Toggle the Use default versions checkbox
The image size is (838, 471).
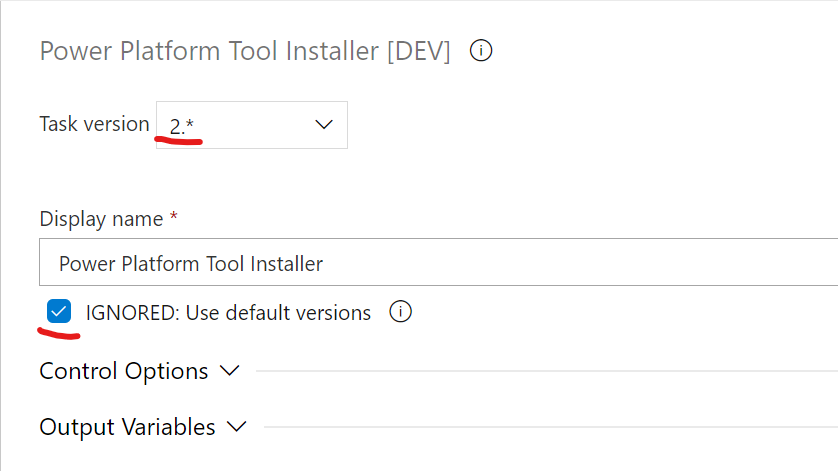pyautogui.click(x=59, y=312)
